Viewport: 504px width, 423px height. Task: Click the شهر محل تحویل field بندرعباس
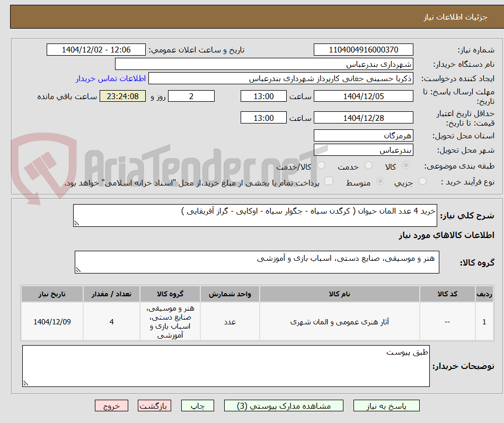click(363, 150)
